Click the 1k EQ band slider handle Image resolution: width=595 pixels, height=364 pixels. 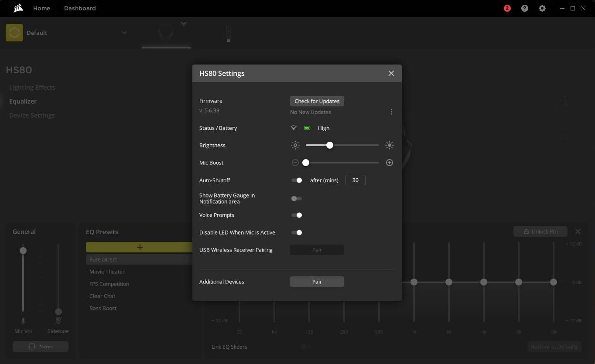[414, 282]
